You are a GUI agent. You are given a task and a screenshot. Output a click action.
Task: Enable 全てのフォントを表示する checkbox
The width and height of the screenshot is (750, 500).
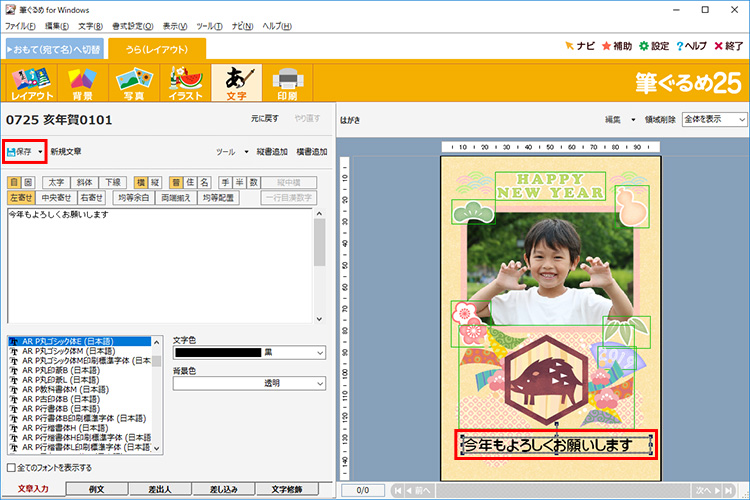[12, 467]
